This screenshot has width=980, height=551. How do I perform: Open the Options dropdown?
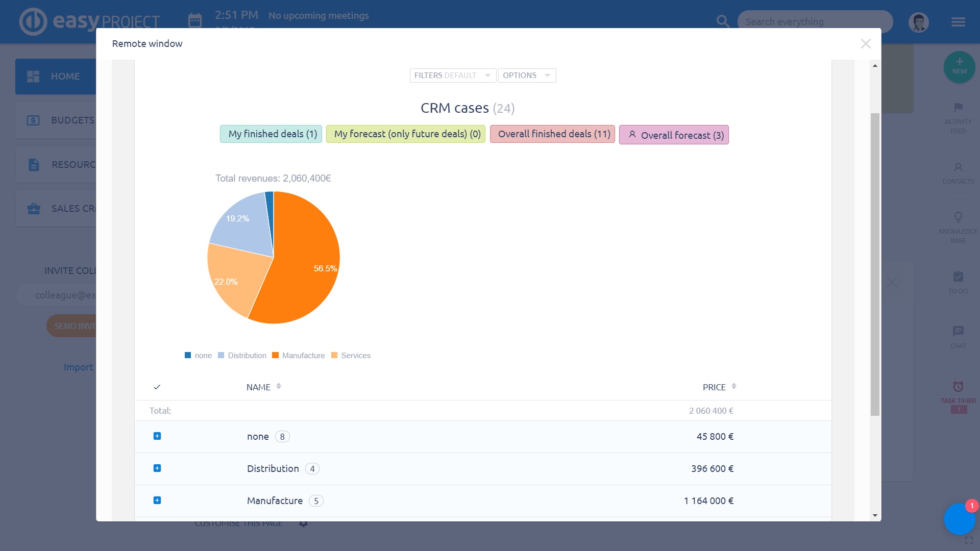coord(526,76)
